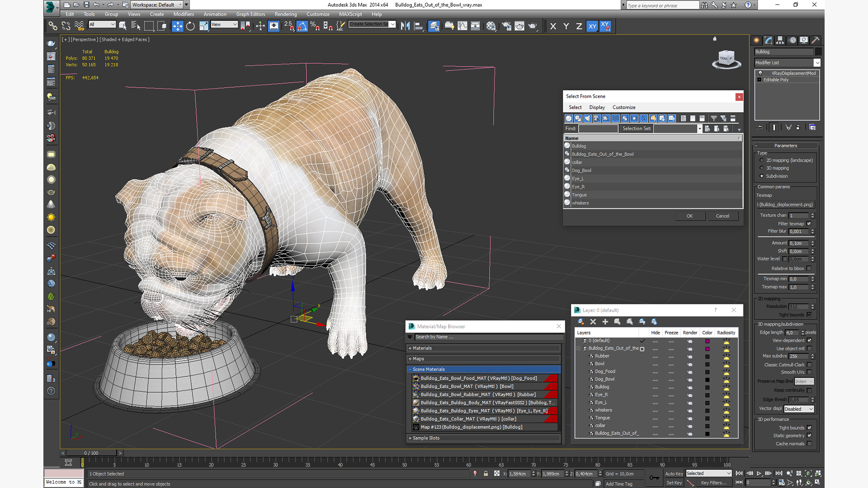
Task: Open Key Filters dialog
Action: pos(713,483)
